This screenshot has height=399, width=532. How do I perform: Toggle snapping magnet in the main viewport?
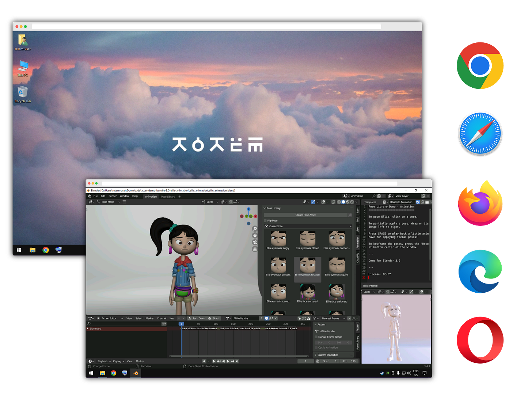[x=230, y=202]
